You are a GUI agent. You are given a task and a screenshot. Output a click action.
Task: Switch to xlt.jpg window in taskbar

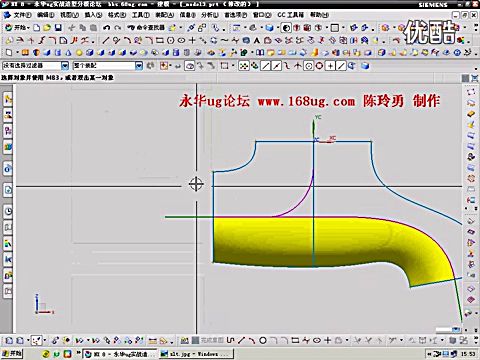pyautogui.click(x=196, y=353)
